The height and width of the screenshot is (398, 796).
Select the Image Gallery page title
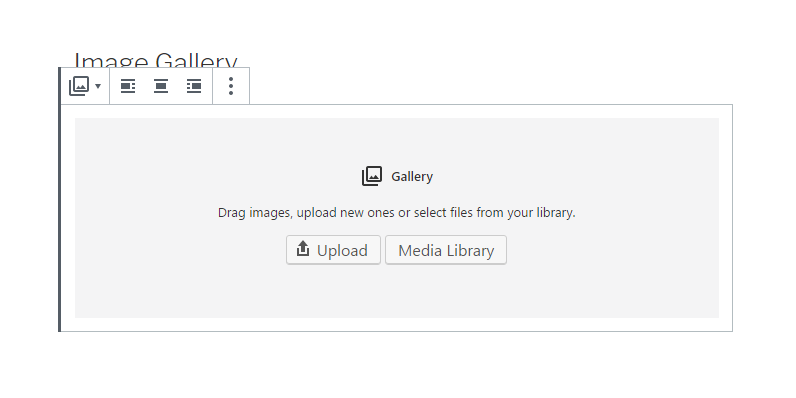coord(156,60)
